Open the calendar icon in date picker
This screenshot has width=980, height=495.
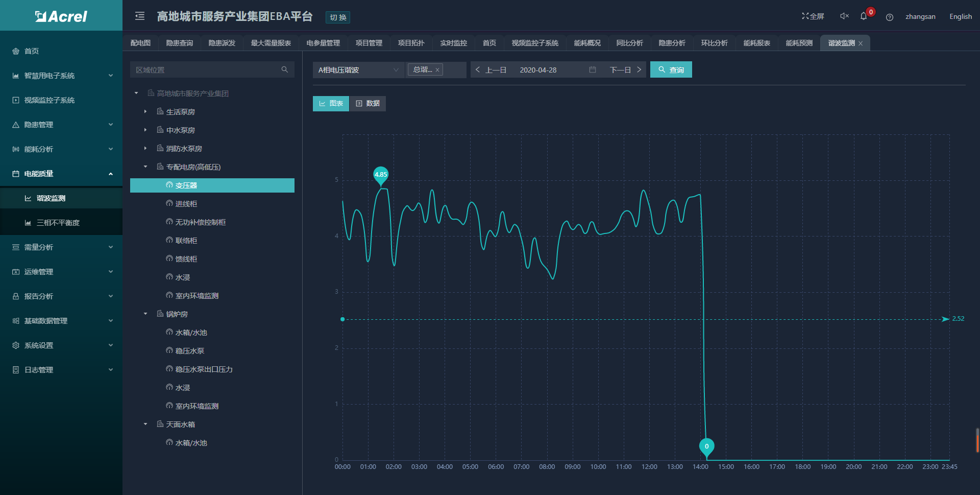pyautogui.click(x=593, y=69)
